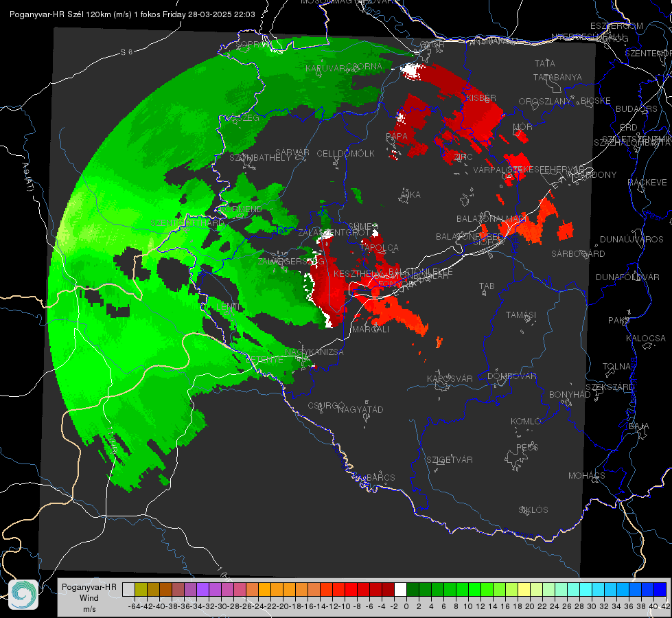672x618 pixels.
Task: Click the TAMASI city label
Action: pos(521,314)
